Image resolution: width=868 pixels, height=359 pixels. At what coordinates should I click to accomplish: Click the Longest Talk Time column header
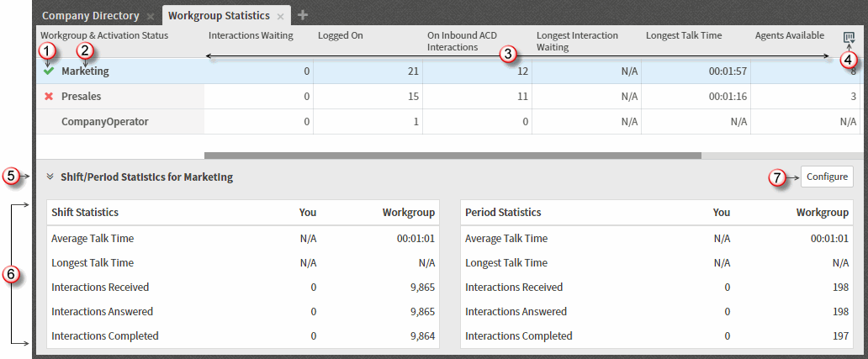(x=684, y=35)
